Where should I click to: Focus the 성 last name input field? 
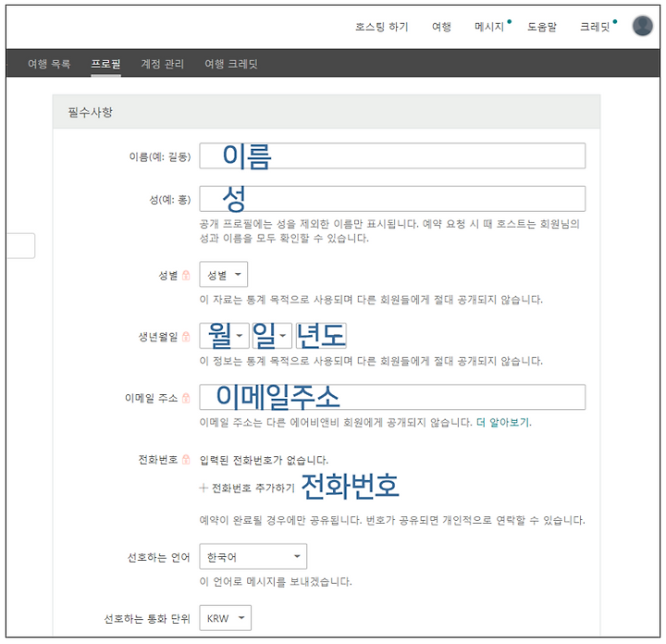[x=392, y=198]
